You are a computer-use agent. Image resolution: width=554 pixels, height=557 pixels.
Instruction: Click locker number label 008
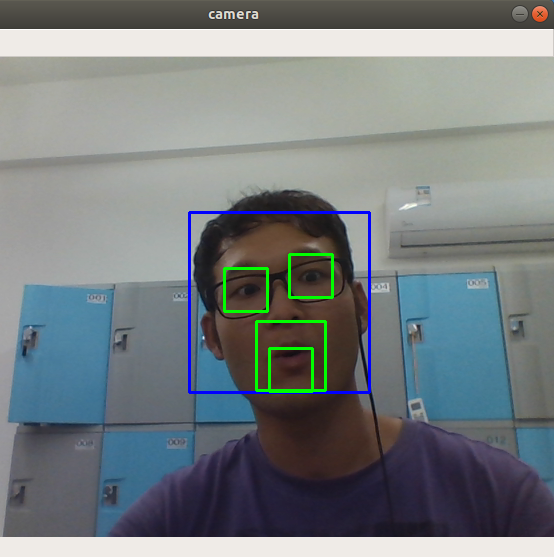click(85, 443)
